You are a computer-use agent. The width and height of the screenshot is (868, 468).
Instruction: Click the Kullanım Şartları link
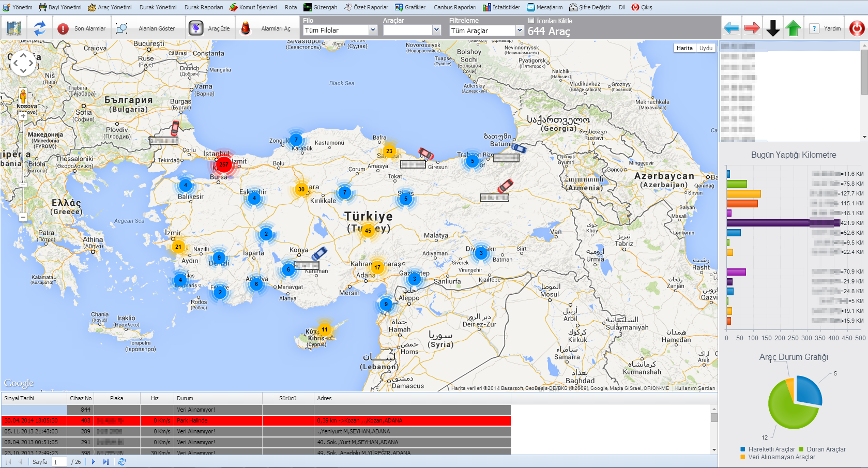[695, 388]
